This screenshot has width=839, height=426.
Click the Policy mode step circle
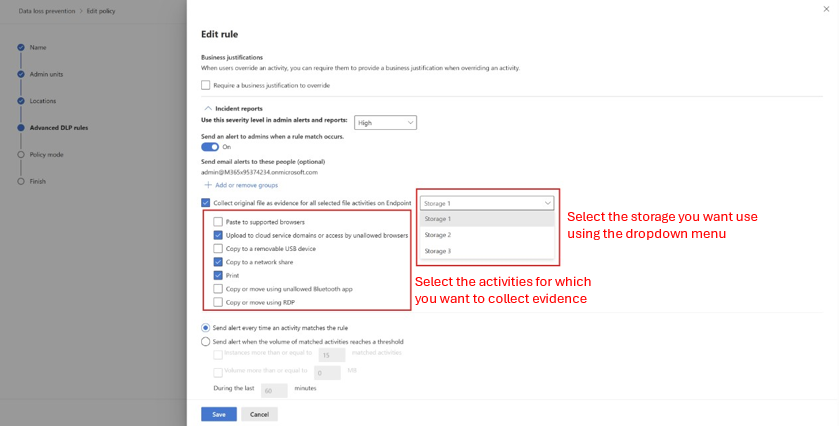coord(21,154)
